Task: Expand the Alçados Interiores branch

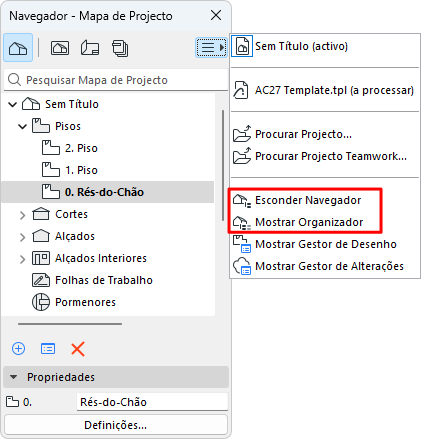Action: pyautogui.click(x=22, y=259)
